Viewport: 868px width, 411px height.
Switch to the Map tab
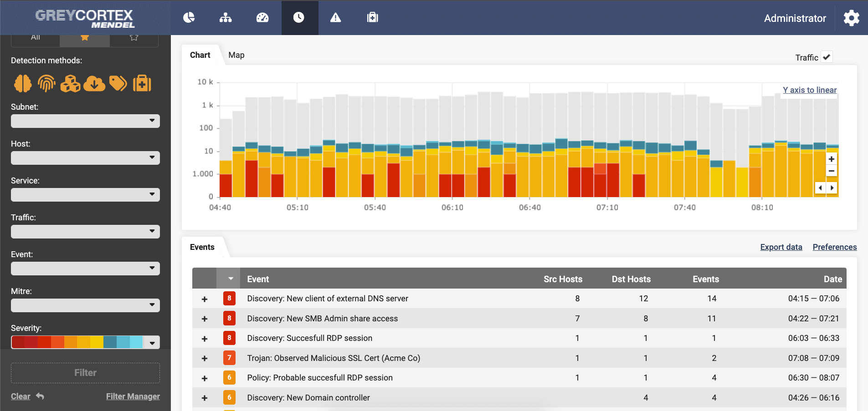(236, 55)
